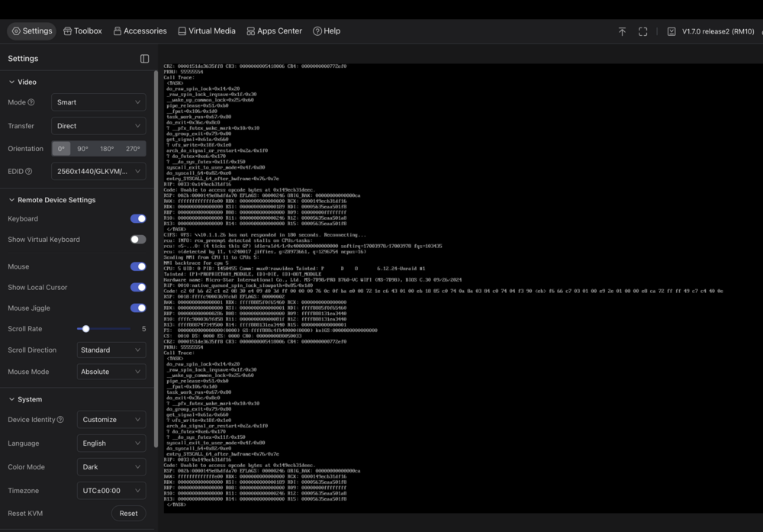Collapse the Settings sidebar panel icon

coord(144,59)
